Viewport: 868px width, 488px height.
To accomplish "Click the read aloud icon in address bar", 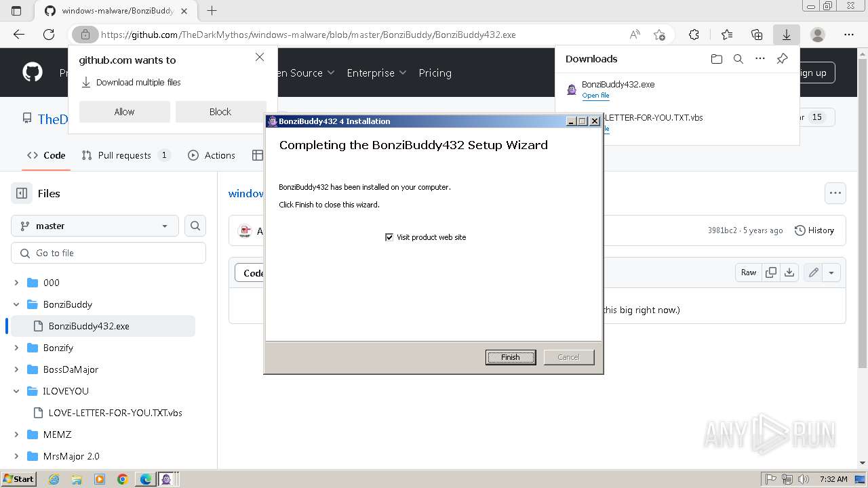I will coord(635,35).
